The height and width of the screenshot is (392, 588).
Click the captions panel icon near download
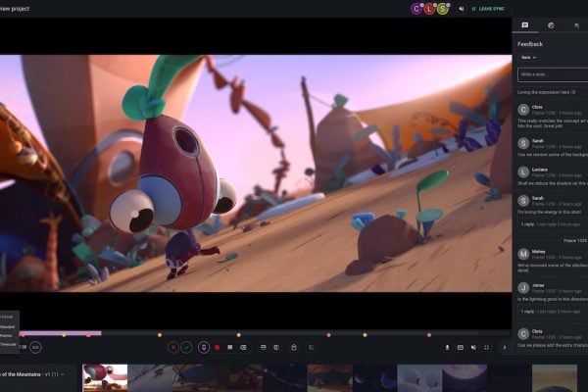pyautogui.click(x=461, y=348)
